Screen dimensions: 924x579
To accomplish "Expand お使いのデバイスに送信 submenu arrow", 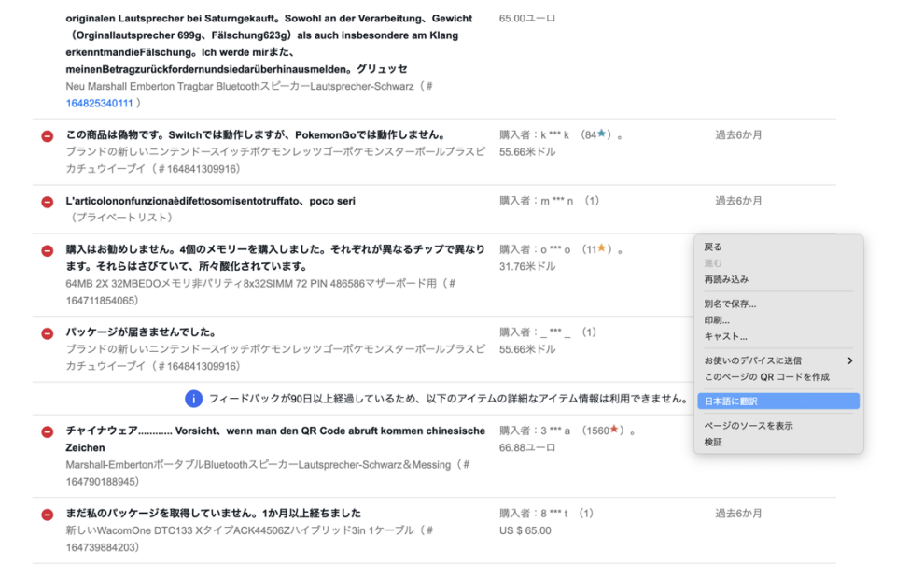I will coord(849,360).
